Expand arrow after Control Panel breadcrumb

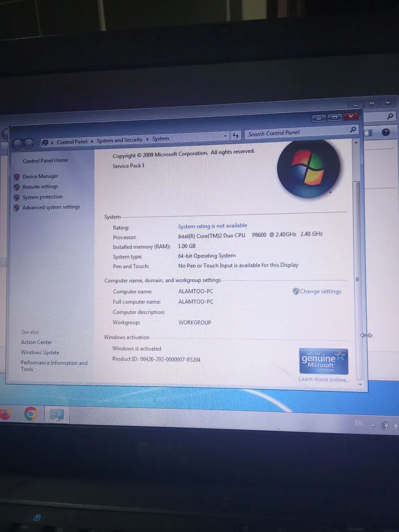92,141
